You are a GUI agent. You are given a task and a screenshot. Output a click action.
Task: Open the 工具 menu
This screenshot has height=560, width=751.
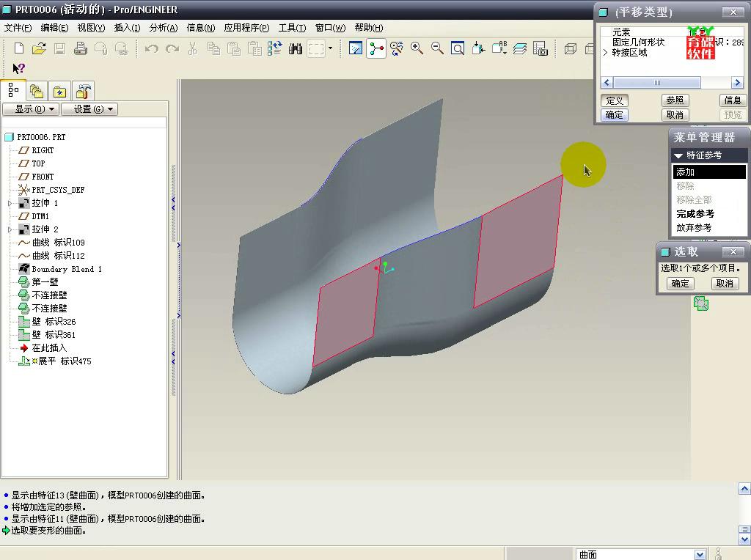[x=292, y=28]
